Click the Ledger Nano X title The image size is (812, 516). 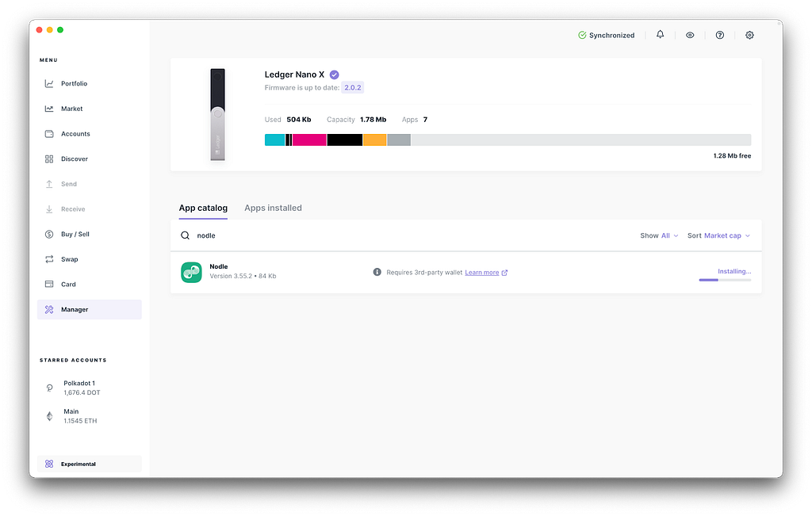pos(294,75)
